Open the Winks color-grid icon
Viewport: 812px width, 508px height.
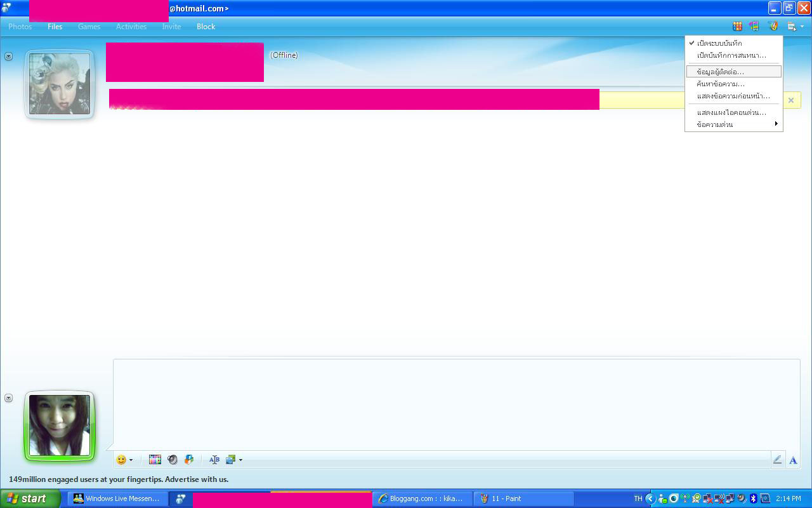point(155,459)
